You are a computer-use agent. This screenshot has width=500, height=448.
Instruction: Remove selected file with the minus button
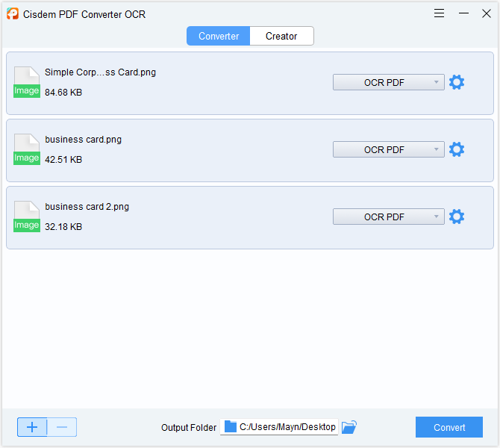pyautogui.click(x=62, y=427)
